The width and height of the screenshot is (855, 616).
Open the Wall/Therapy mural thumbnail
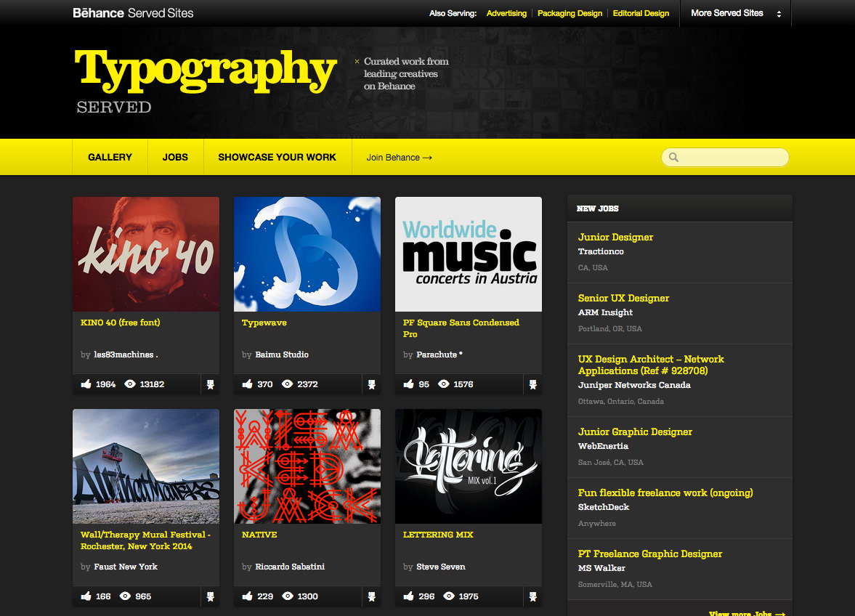(x=146, y=466)
